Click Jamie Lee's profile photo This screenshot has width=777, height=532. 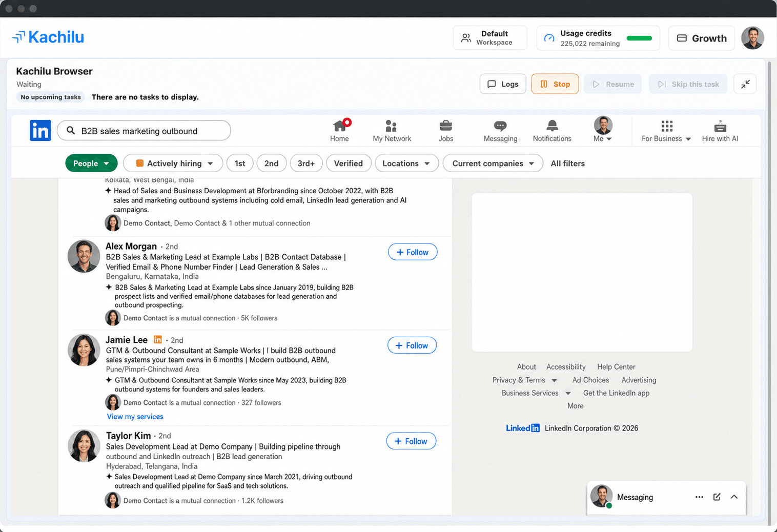84,350
